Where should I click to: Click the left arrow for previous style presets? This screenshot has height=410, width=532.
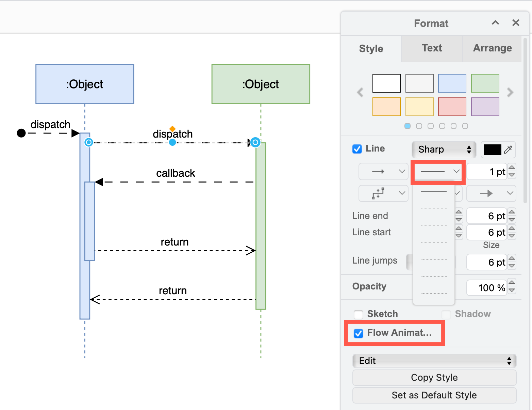click(360, 92)
